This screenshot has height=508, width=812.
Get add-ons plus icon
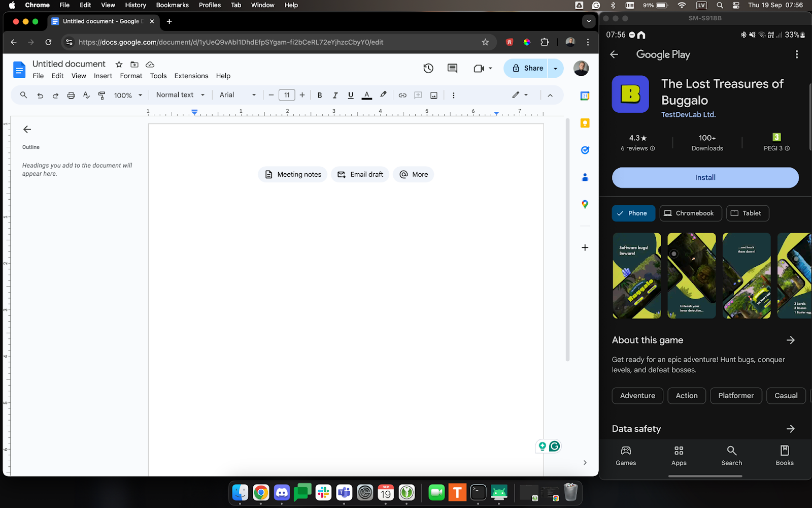tap(585, 247)
